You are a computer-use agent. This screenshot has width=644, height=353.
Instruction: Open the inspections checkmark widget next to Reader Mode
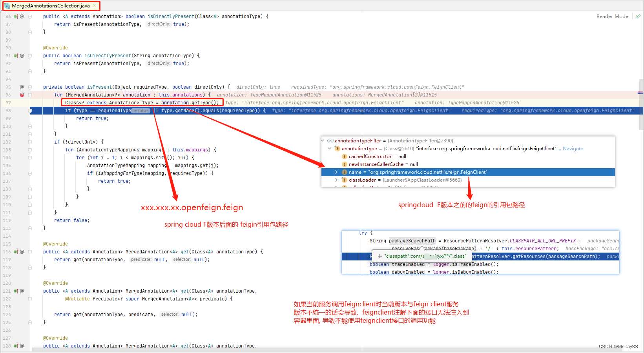(x=638, y=16)
